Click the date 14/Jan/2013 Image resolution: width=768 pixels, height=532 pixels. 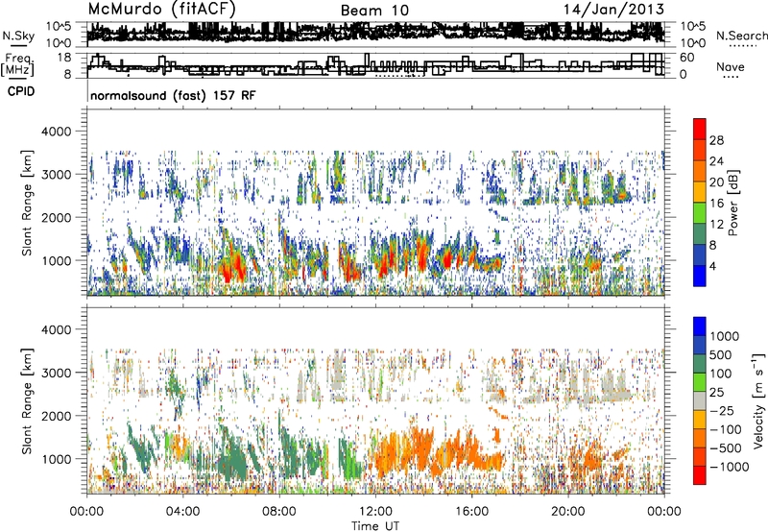click(613, 9)
